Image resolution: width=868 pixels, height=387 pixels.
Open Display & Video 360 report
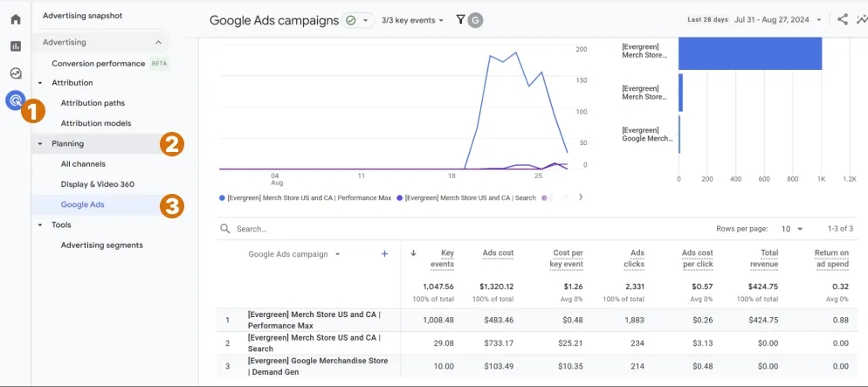pyautogui.click(x=98, y=184)
